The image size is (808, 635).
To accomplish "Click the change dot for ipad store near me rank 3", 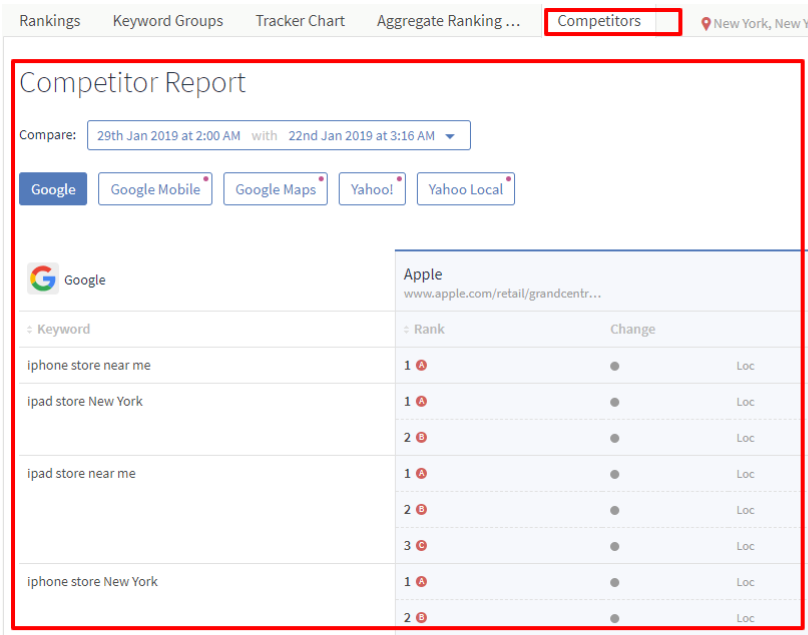I will [x=615, y=547].
